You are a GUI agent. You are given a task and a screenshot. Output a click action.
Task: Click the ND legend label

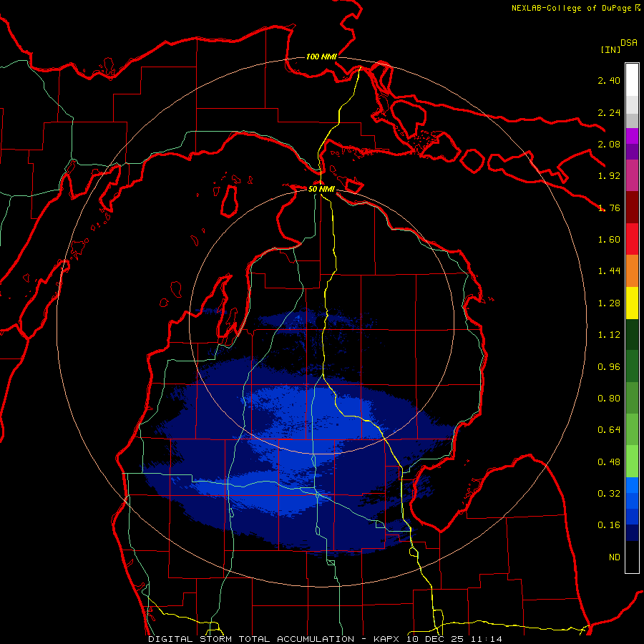tap(615, 557)
